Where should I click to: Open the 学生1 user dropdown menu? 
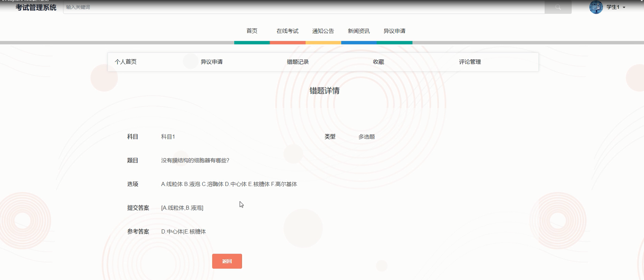click(616, 7)
